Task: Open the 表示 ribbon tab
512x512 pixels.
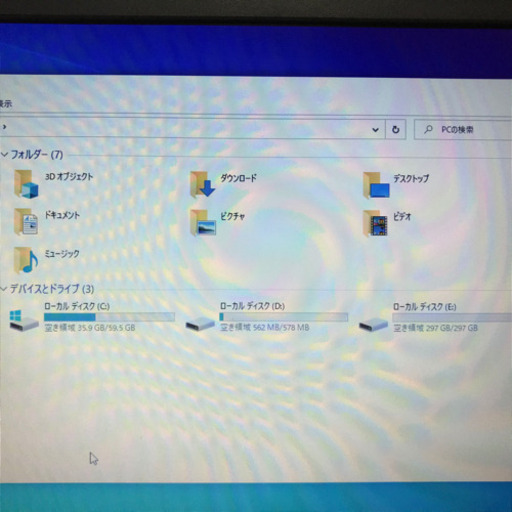Action: [6, 104]
